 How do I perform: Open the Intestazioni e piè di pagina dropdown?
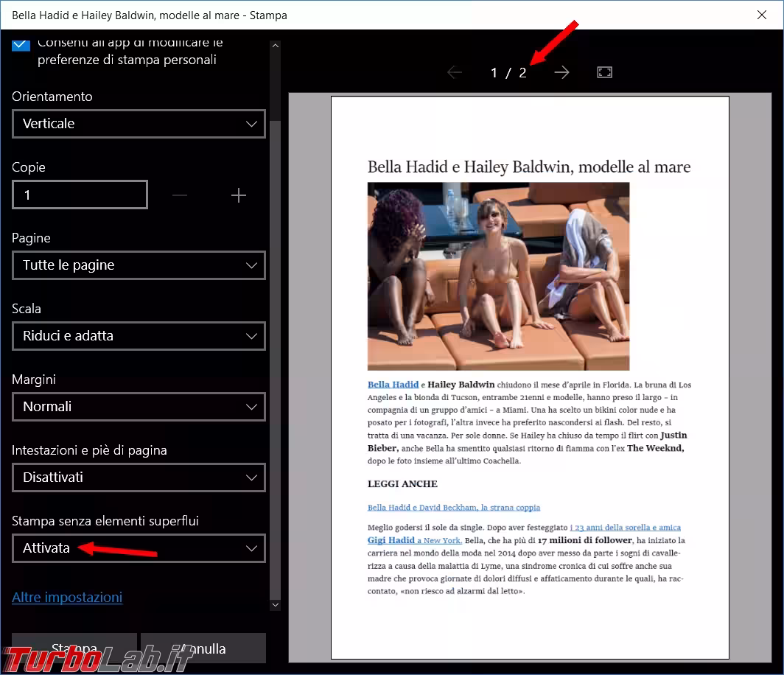139,478
